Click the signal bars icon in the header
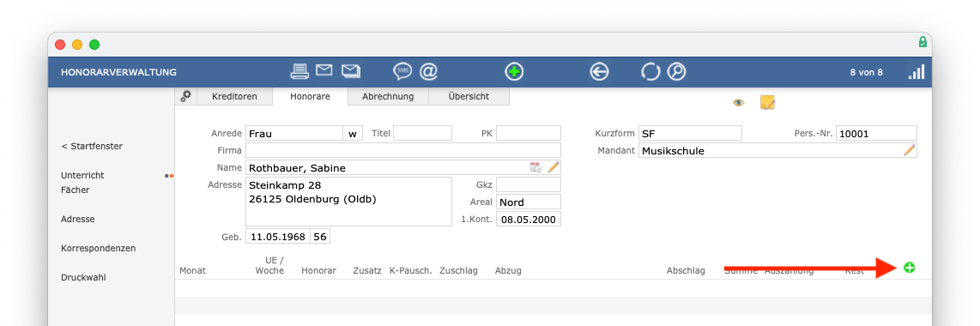The width and height of the screenshot is (980, 326). (916, 72)
